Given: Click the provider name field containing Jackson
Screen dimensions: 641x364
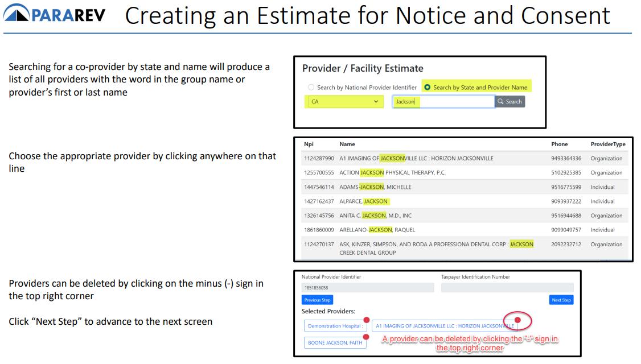Looking at the screenshot, I should coord(443,102).
